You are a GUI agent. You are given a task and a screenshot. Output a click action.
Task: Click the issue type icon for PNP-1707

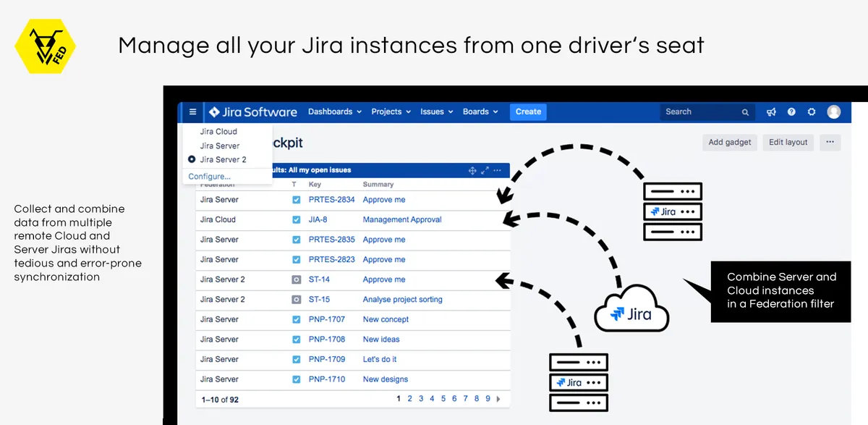[297, 319]
